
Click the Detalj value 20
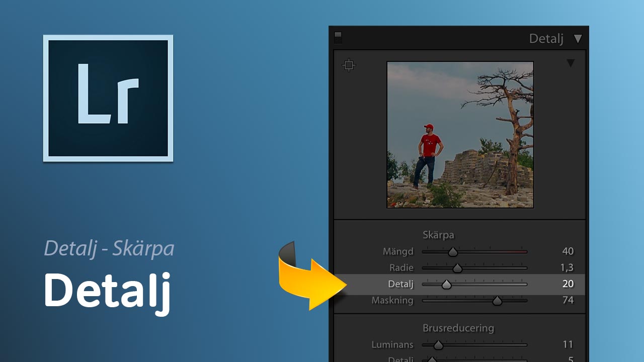568,284
